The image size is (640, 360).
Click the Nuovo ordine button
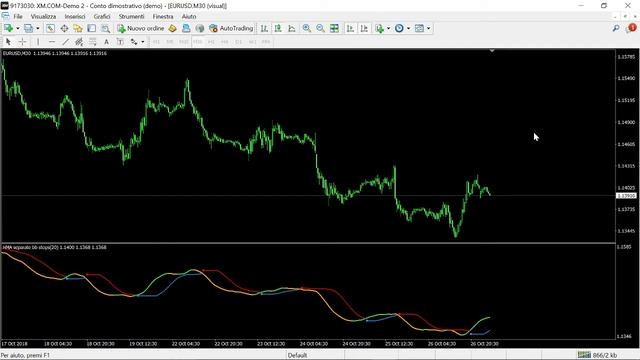pyautogui.click(x=140, y=28)
